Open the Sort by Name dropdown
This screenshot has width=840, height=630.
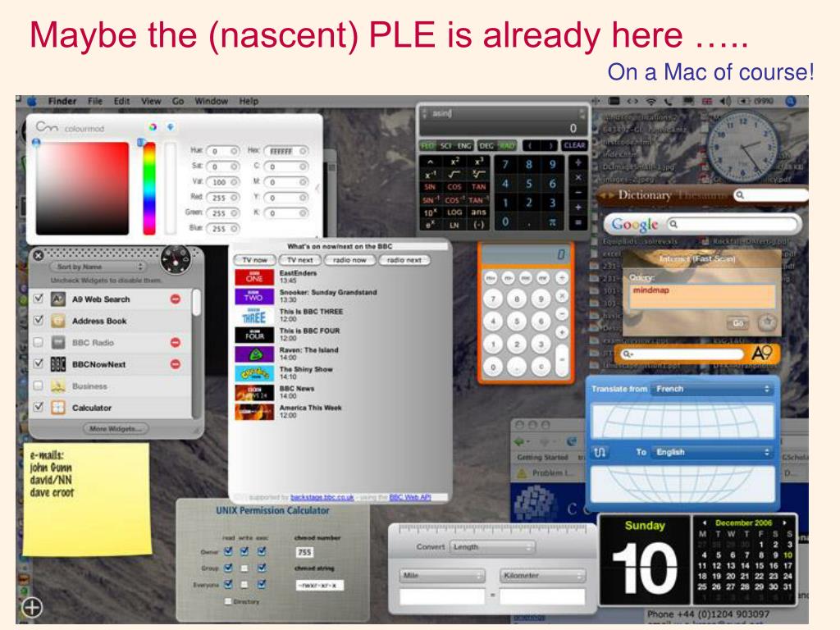97,267
